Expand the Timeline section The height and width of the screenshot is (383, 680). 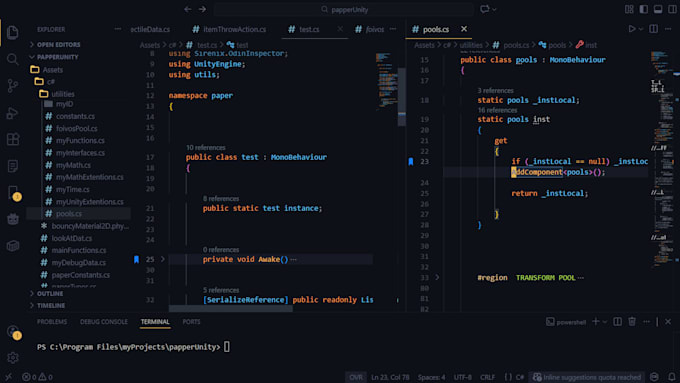(x=51, y=305)
